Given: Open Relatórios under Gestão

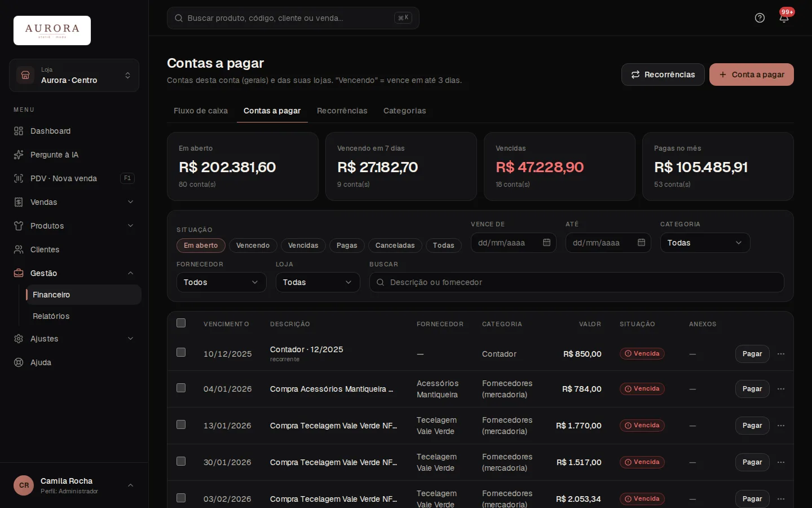Looking at the screenshot, I should [83, 316].
